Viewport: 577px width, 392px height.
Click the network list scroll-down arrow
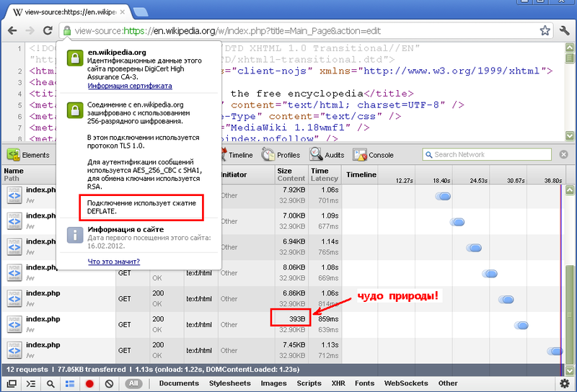[569, 370]
